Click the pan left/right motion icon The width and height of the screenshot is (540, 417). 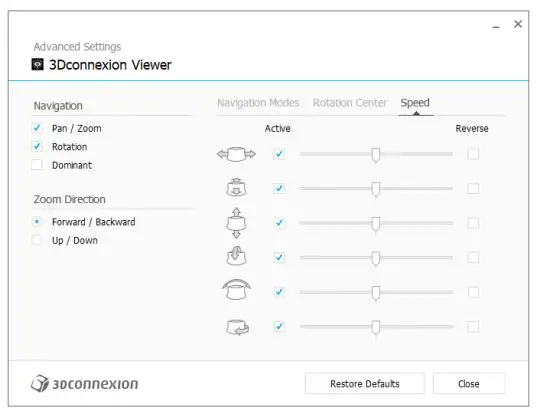point(236,154)
